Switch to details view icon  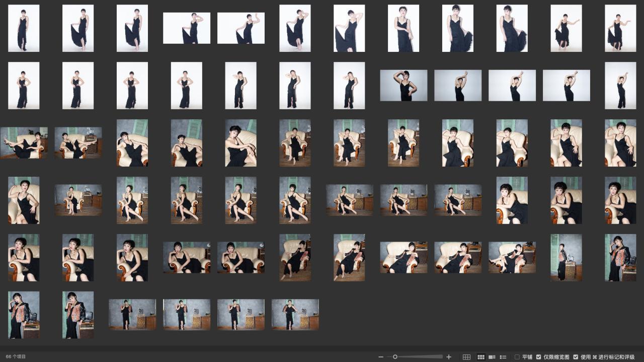click(492, 357)
